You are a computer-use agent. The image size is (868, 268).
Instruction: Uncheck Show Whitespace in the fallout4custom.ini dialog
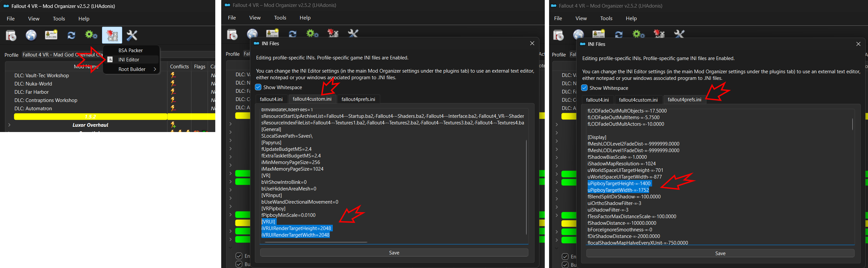pos(259,87)
